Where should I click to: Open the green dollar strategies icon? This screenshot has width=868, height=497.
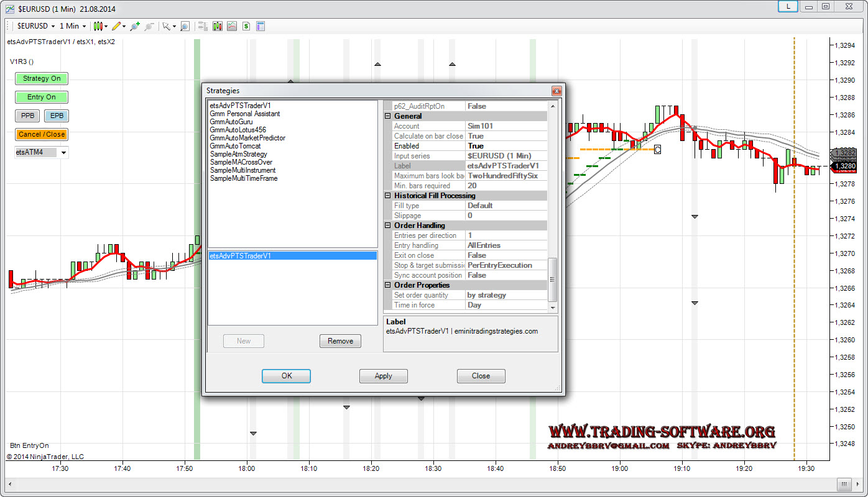[246, 26]
